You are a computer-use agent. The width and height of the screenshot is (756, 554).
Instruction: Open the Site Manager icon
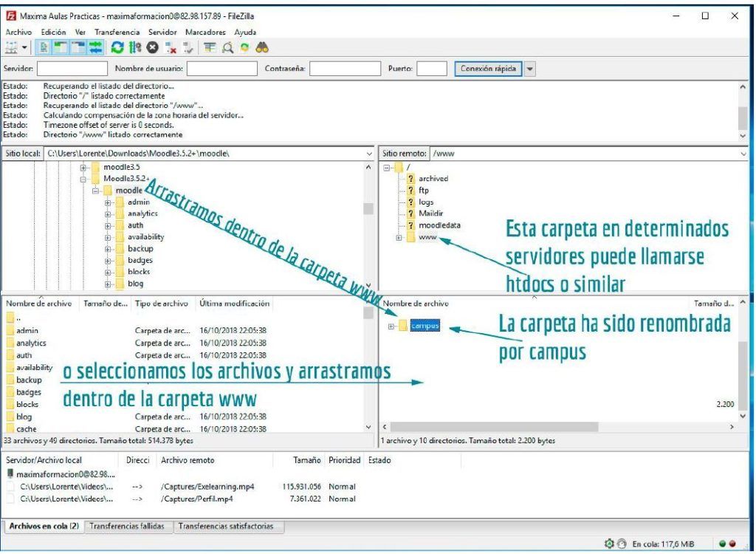tap(12, 48)
